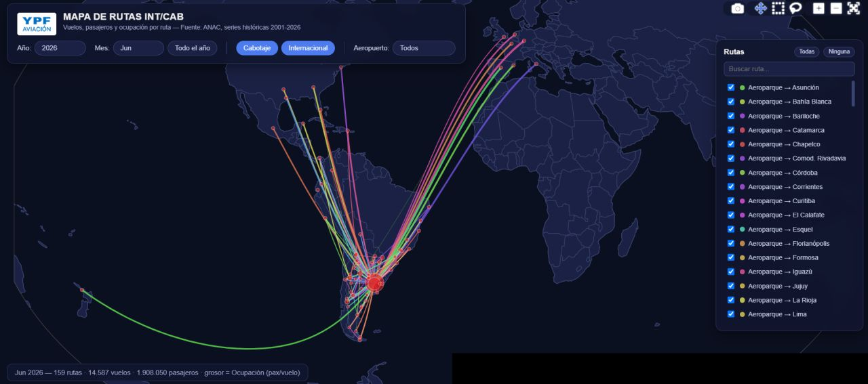Click the Formosa route color dot
Image resolution: width=868 pixels, height=384 pixels.
(x=743, y=257)
